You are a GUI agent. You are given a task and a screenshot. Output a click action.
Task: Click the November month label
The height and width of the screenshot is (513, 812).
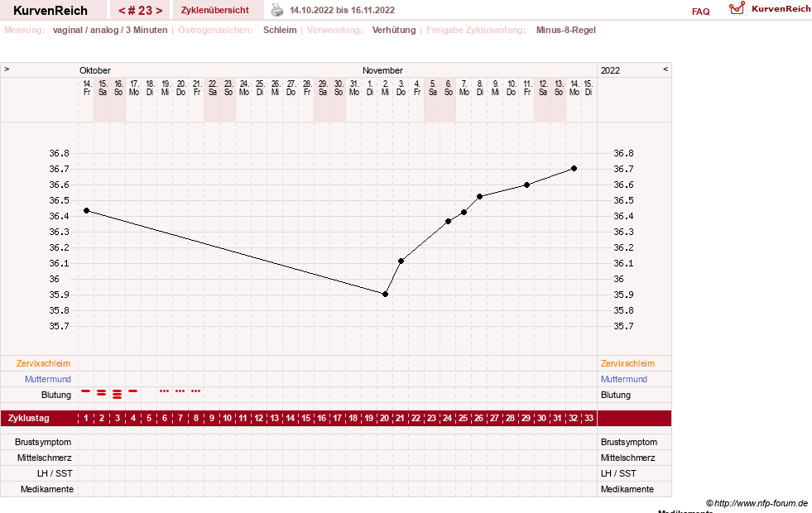[382, 70]
